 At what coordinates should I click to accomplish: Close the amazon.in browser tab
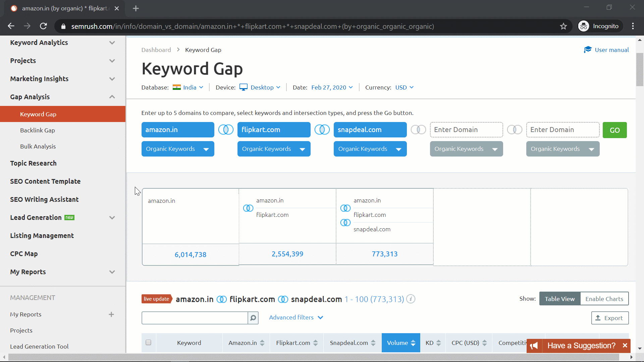coord(117,8)
